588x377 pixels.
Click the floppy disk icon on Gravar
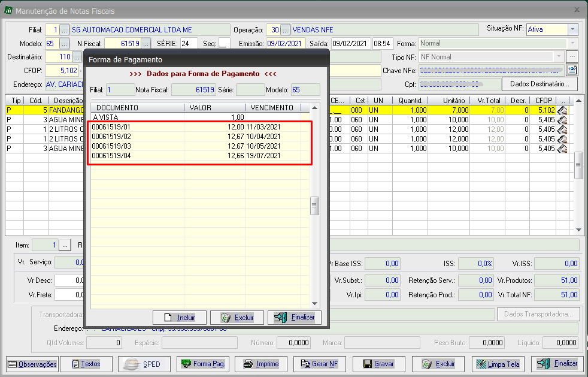pos(368,364)
